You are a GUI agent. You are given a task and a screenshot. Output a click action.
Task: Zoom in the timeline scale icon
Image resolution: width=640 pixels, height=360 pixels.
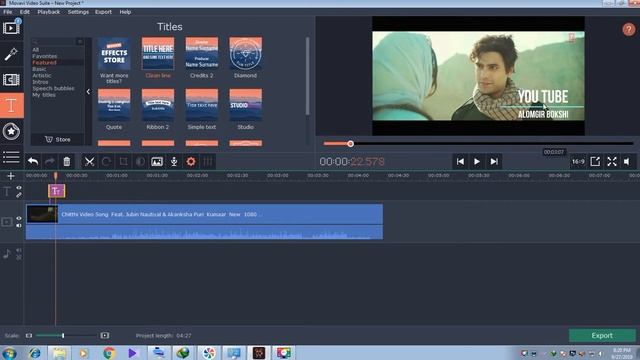tap(104, 336)
